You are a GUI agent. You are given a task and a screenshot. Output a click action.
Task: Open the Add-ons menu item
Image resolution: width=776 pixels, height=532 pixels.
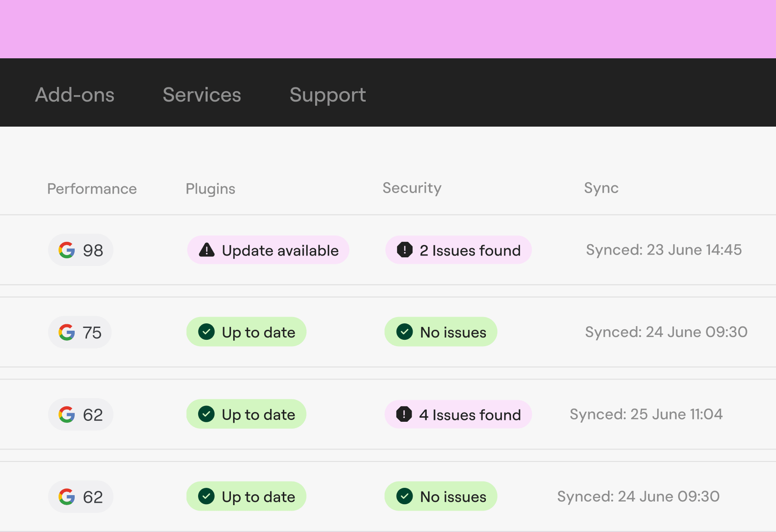[75, 95]
